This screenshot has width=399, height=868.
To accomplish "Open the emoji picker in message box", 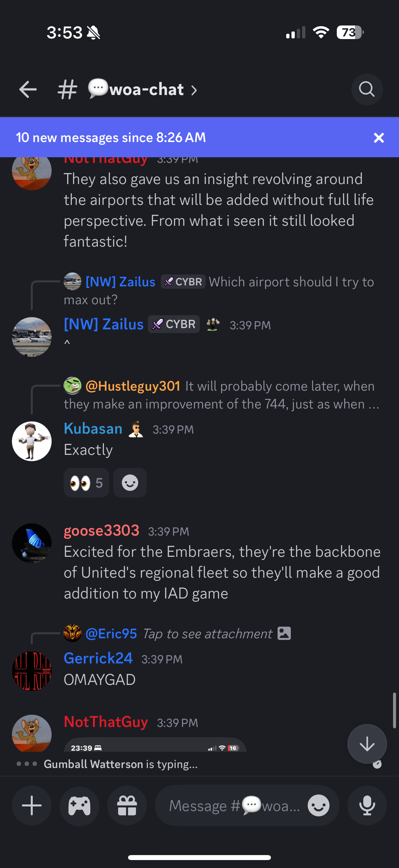I will point(318,805).
